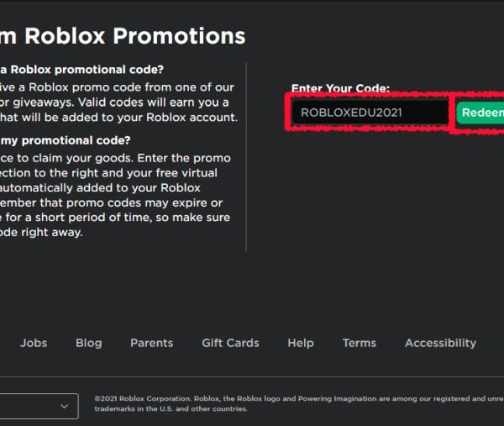Open the Help footer link
504x426 pixels.
point(300,343)
